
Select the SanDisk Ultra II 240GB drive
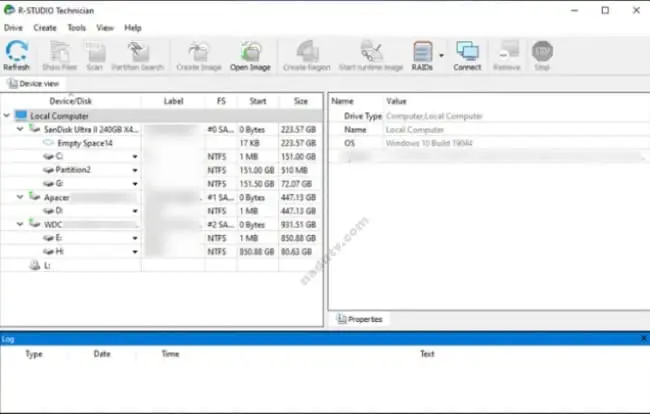(x=91, y=130)
